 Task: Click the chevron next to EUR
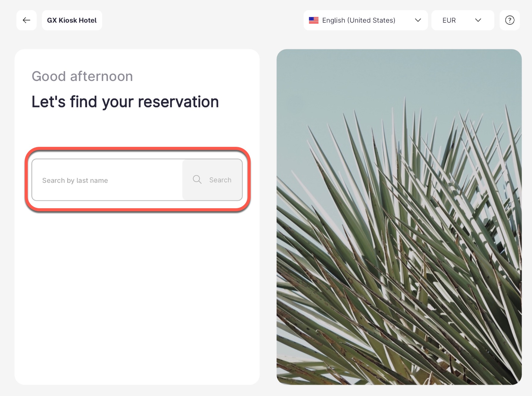point(478,20)
